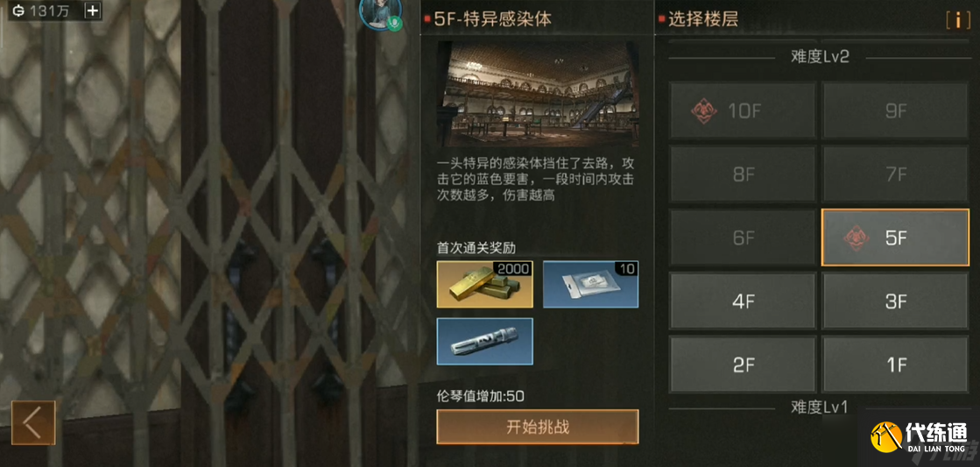Tap the gold bars reward icon
This screenshot has height=467, width=980.
(484, 285)
